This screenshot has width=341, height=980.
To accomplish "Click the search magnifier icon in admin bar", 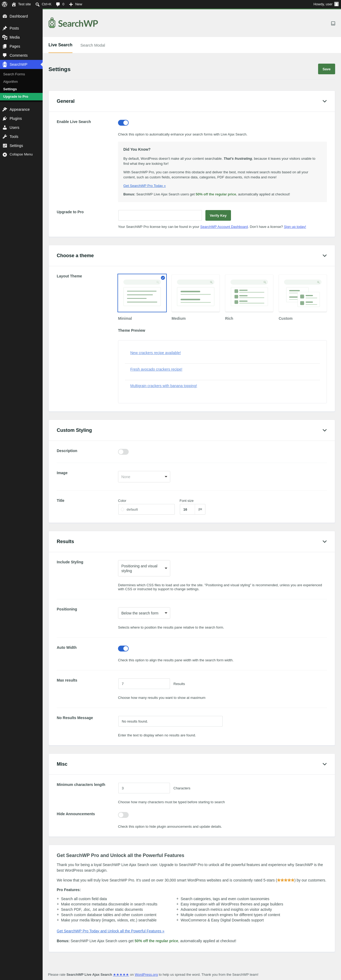I will tap(37, 4).
